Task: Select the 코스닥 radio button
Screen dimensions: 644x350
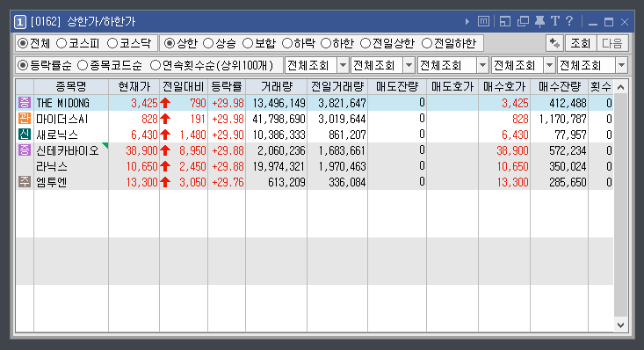Action: click(112, 43)
